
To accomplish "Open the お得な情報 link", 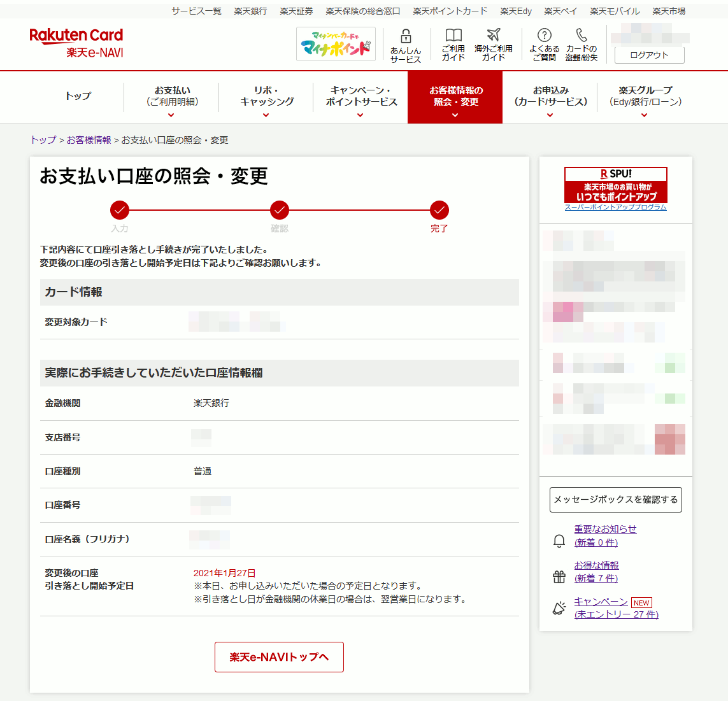I will pos(596,565).
